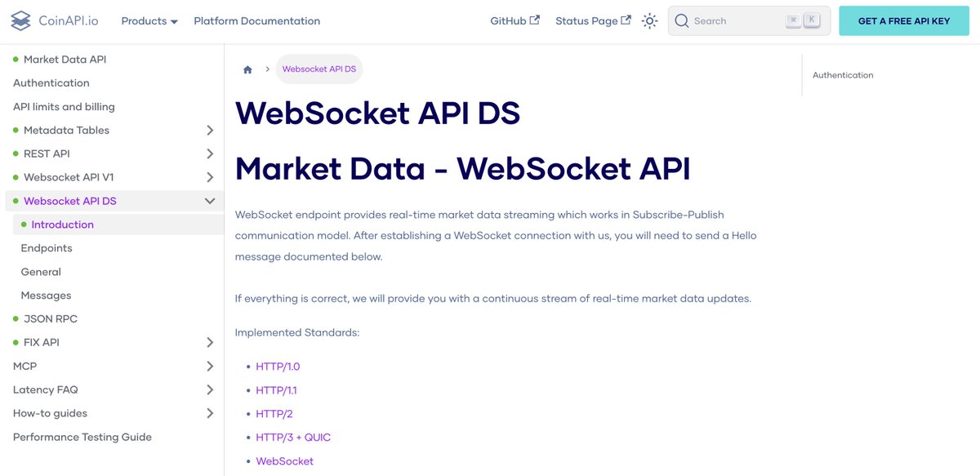Open the Products dropdown
Image resolution: width=980 pixels, height=476 pixels.
(x=149, y=20)
